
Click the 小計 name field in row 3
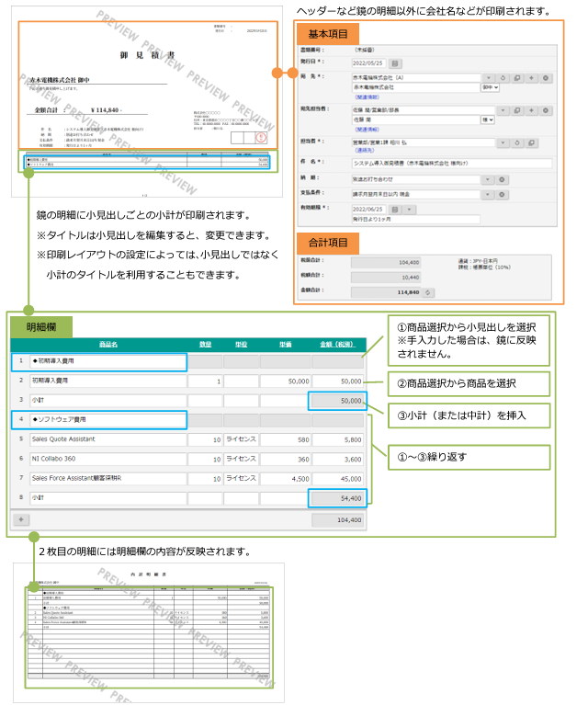(x=107, y=401)
